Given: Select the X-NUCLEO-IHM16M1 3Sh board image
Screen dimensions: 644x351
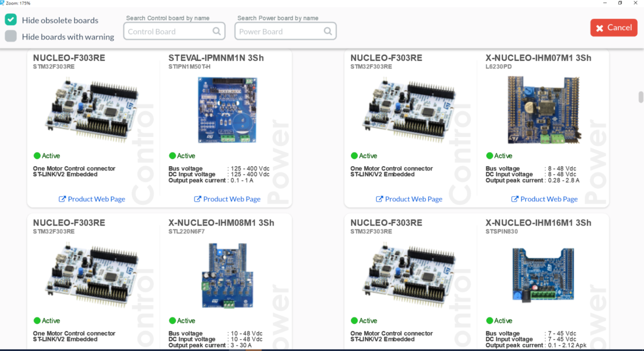Looking at the screenshot, I should pyautogui.click(x=543, y=274).
